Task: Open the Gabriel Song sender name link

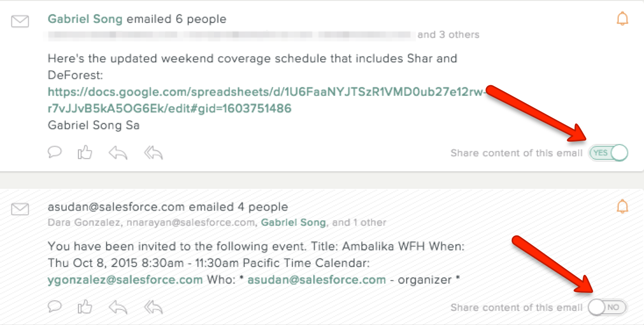Action: [86, 19]
